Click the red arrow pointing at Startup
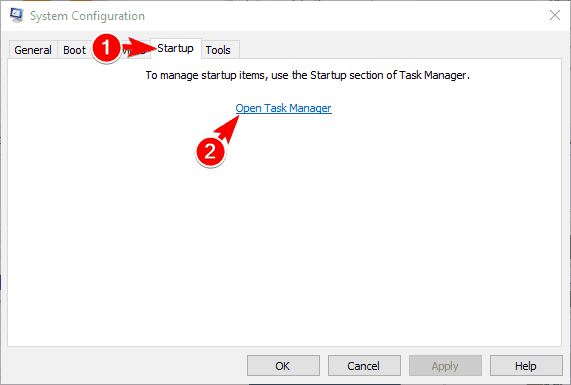 pyautogui.click(x=140, y=47)
